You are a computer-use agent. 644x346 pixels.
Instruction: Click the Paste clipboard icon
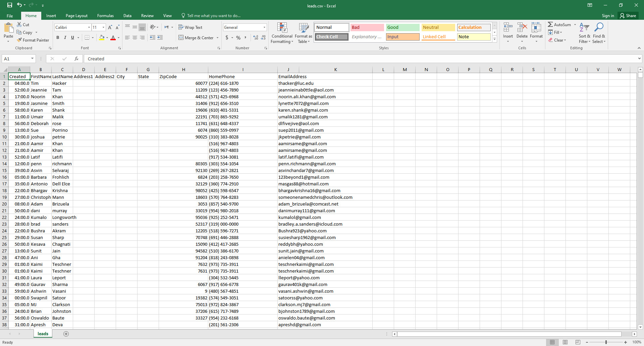click(8, 27)
